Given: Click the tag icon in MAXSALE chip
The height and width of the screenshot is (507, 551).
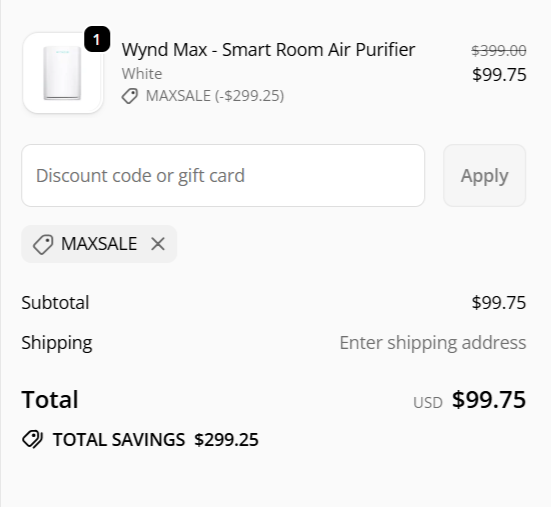Looking at the screenshot, I should pyautogui.click(x=43, y=244).
